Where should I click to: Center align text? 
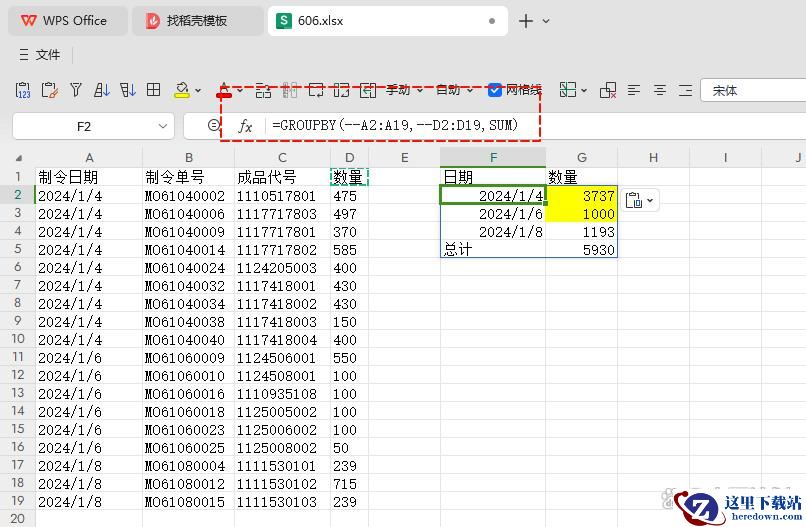pos(660,90)
